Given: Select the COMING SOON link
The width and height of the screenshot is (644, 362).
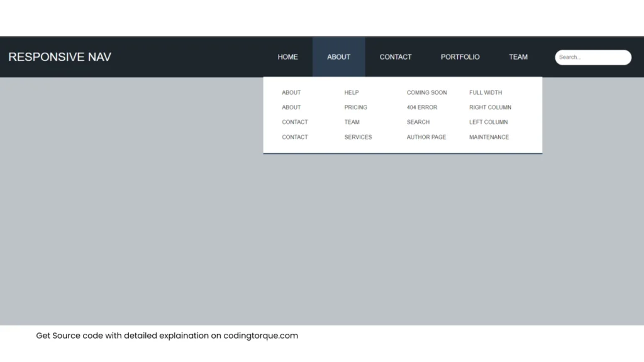Looking at the screenshot, I should 427,93.
